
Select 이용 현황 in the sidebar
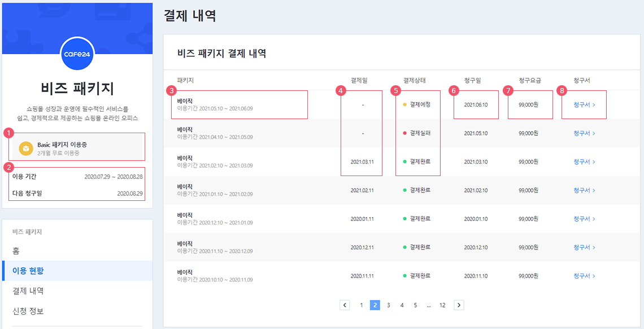pyautogui.click(x=77, y=271)
